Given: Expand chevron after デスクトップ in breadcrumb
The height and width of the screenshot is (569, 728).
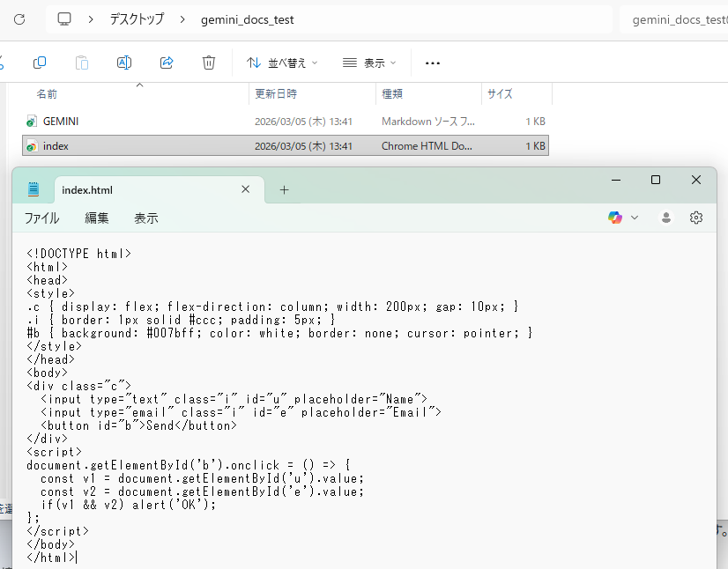Looking at the screenshot, I should click(182, 19).
